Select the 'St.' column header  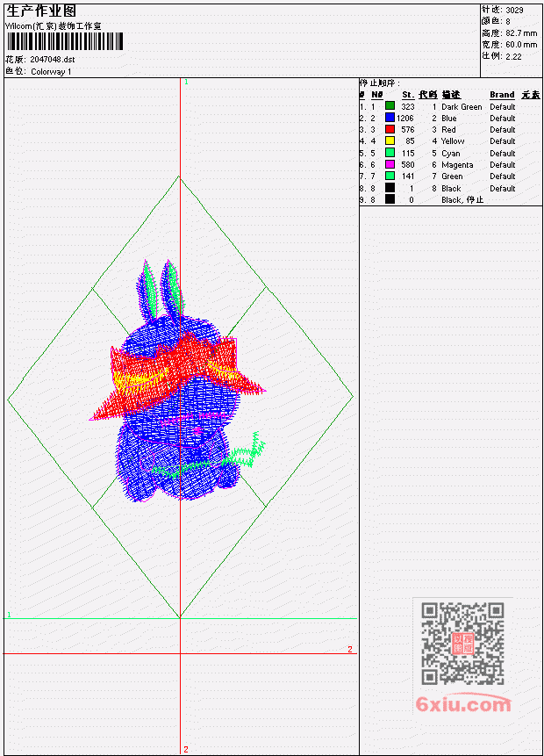pos(408,95)
